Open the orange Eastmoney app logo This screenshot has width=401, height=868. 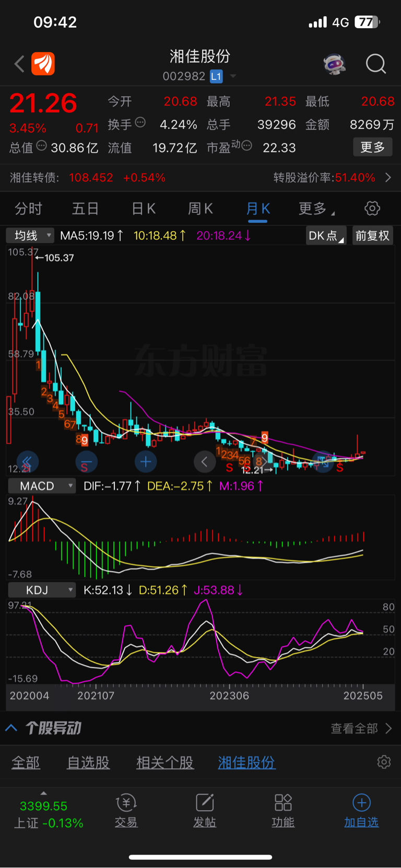(43, 64)
